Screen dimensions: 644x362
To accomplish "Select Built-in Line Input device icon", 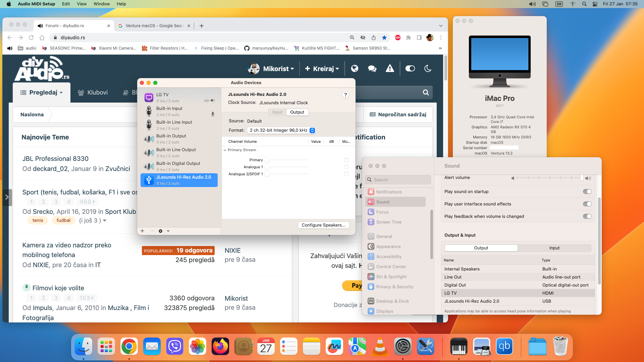I will pyautogui.click(x=149, y=125).
